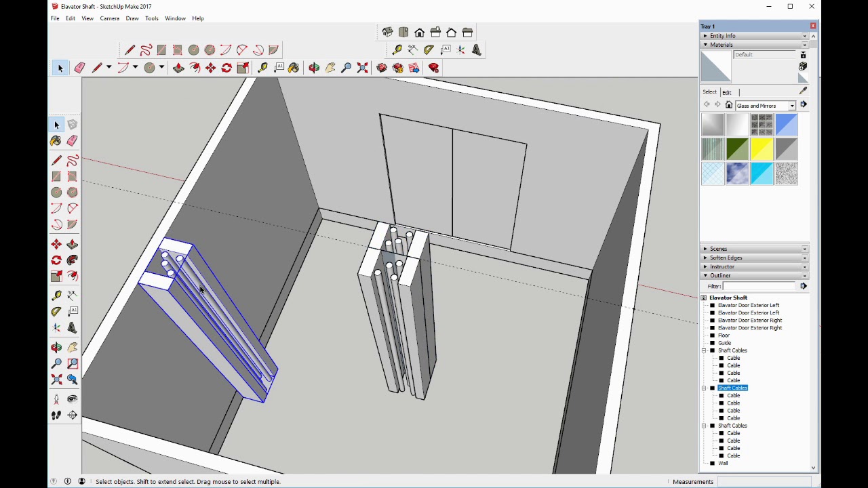This screenshot has width=868, height=488.
Task: Open Extension Warehouse ruby icon
Action: (433, 68)
